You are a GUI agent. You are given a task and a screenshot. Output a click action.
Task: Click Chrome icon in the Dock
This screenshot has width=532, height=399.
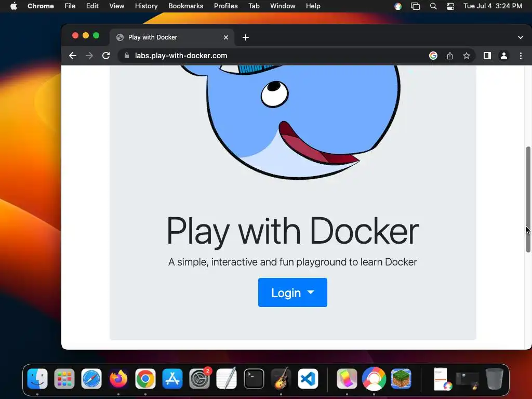(x=145, y=379)
